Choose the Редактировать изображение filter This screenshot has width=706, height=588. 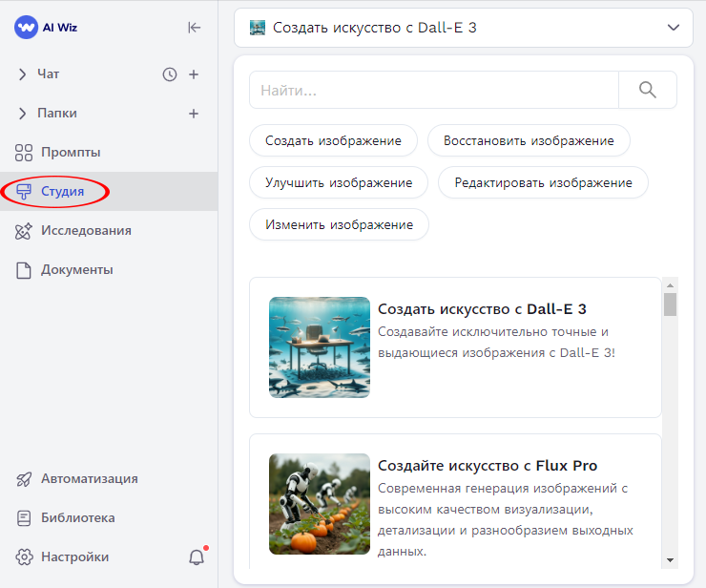click(543, 182)
